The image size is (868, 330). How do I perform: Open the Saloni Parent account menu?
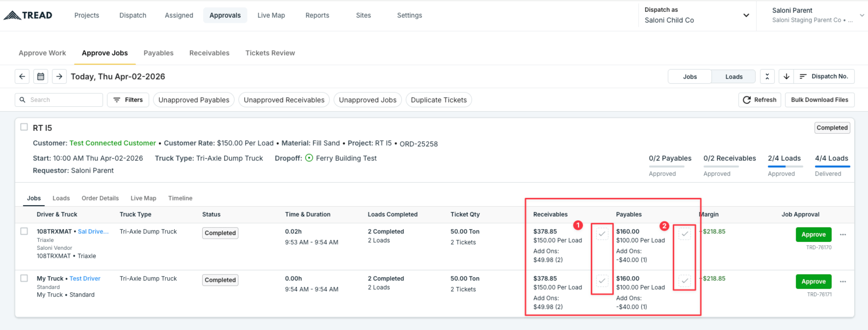point(812,15)
